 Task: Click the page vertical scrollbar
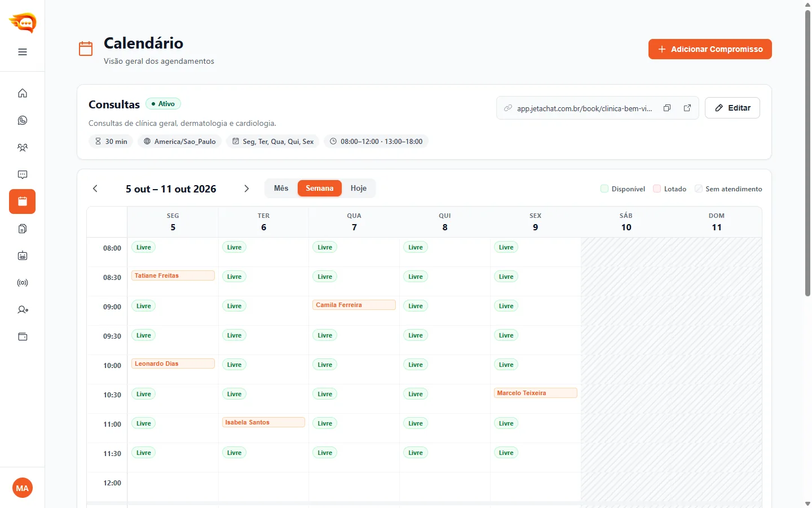click(x=807, y=152)
